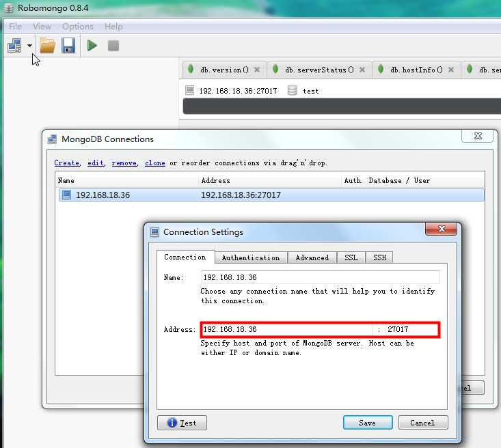Click the Address column header
The width and height of the screenshot is (501, 448).
pos(270,180)
